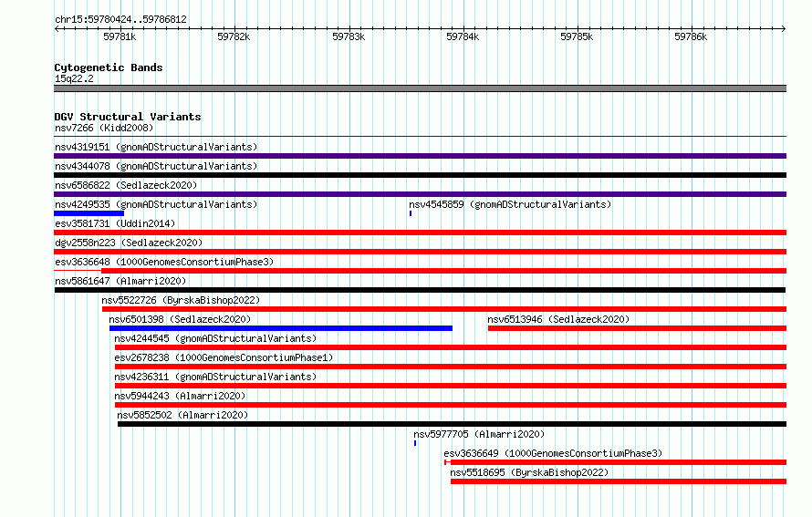Select the black nsv5852502 variant bar
The width and height of the screenshot is (812, 517).
(453, 424)
